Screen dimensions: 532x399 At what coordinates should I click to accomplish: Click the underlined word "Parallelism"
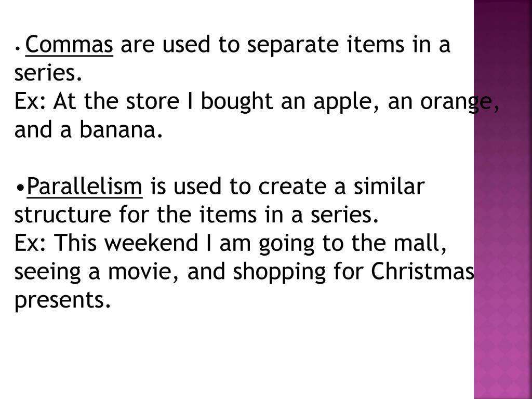coord(85,186)
